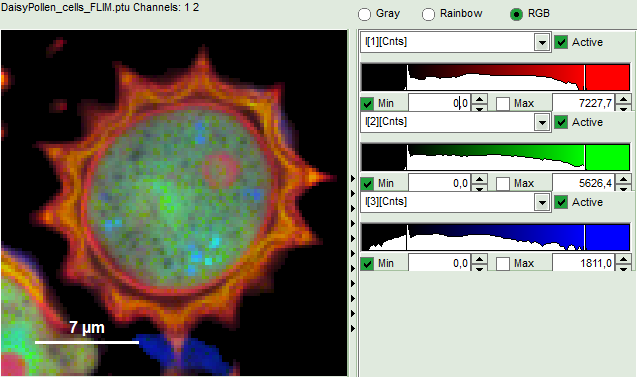Viewport: 637px width, 377px height.
Task: Enable the Max checkbox for red channel
Action: [503, 104]
